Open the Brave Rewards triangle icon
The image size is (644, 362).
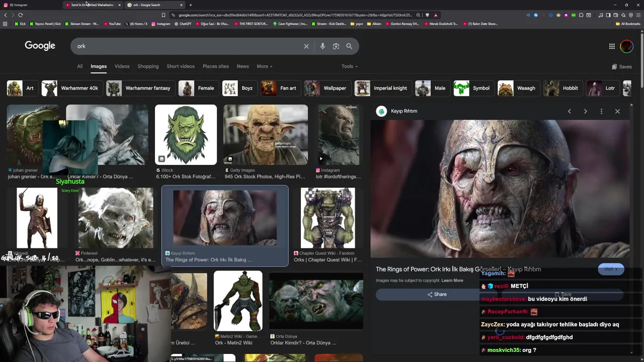(x=436, y=15)
